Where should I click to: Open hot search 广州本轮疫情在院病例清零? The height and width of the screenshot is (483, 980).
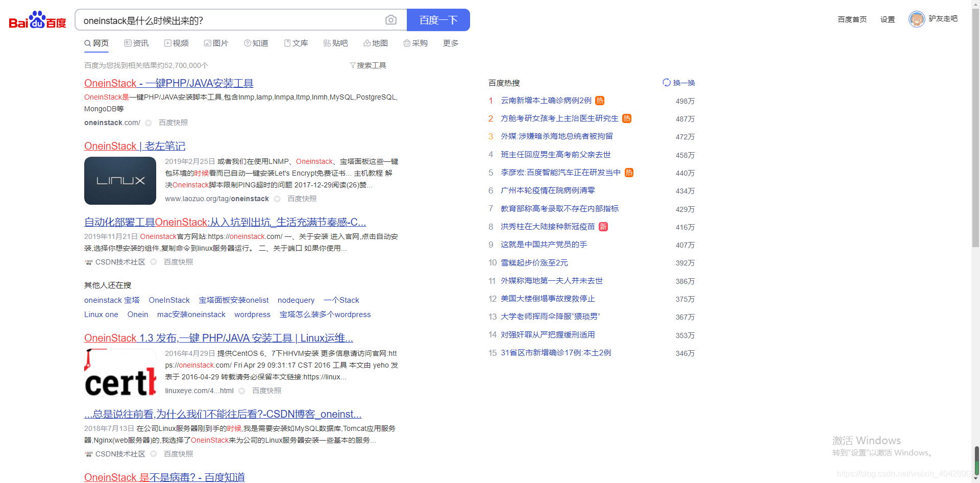(548, 190)
